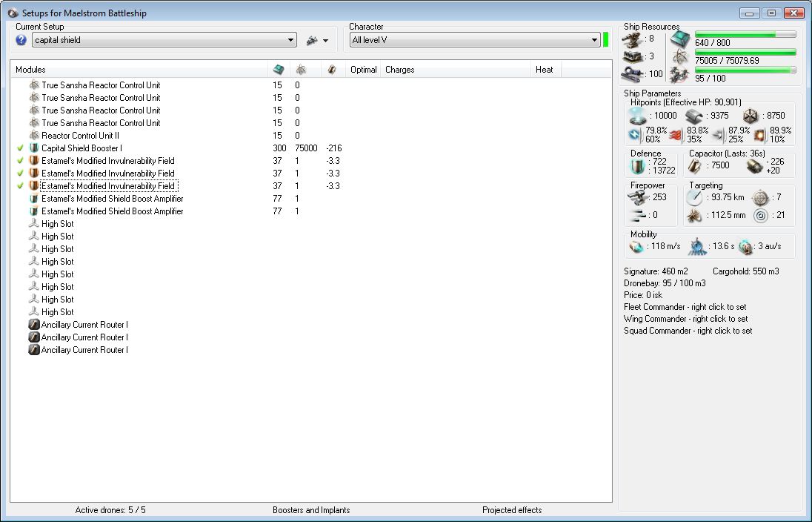
Task: Click the targeting range icon at 93.75 km
Action: pos(694,197)
